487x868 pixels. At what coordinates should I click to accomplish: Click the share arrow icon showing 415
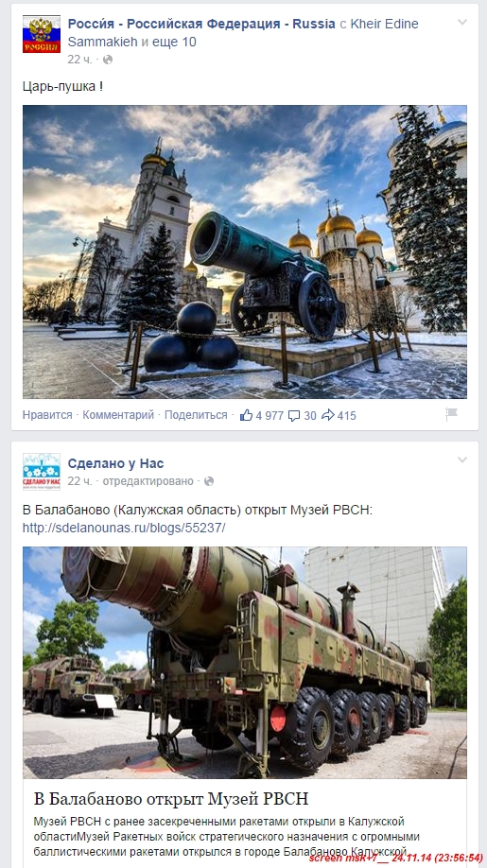327,415
